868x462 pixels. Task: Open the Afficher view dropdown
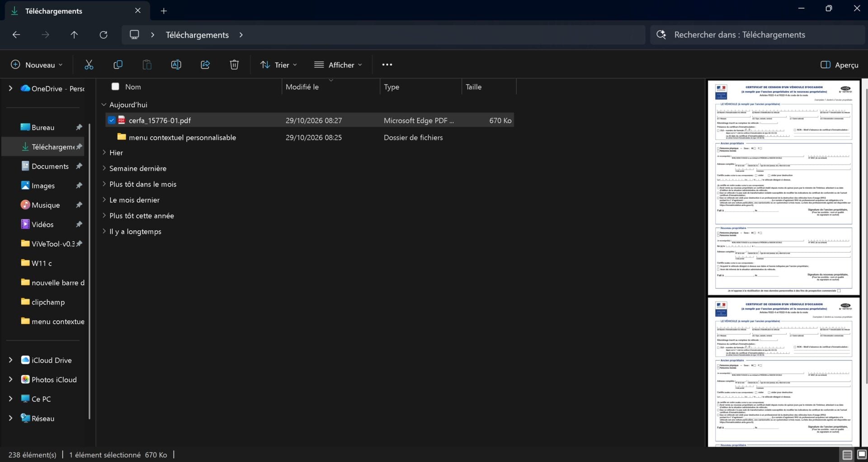338,65
